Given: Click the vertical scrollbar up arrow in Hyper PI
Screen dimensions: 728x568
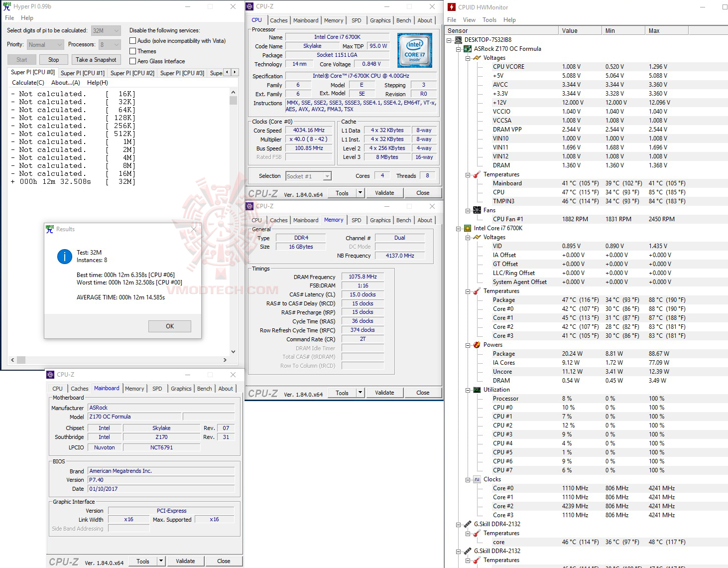Looking at the screenshot, I should (x=233, y=93).
